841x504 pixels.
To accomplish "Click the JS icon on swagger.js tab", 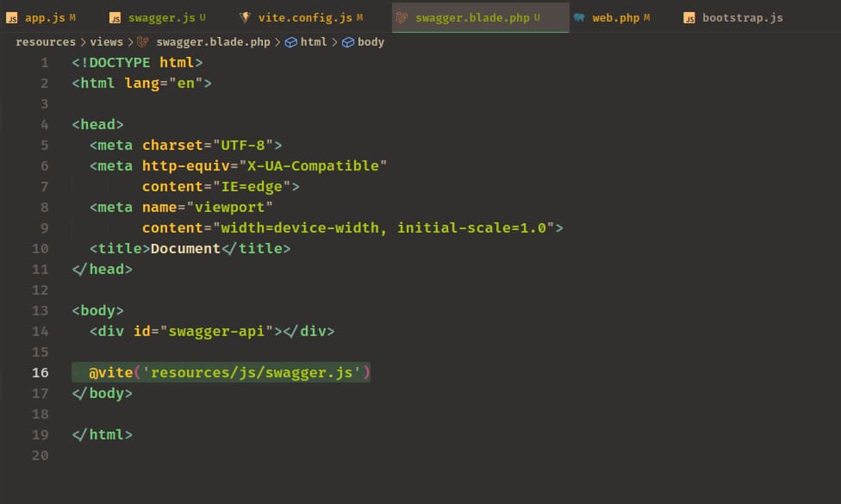I will 115,18.
